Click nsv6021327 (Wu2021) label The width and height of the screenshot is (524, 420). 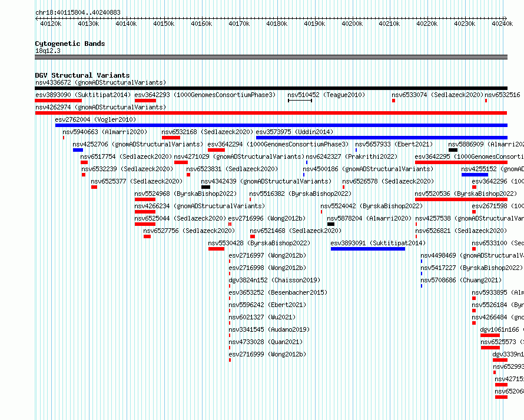pos(263,317)
